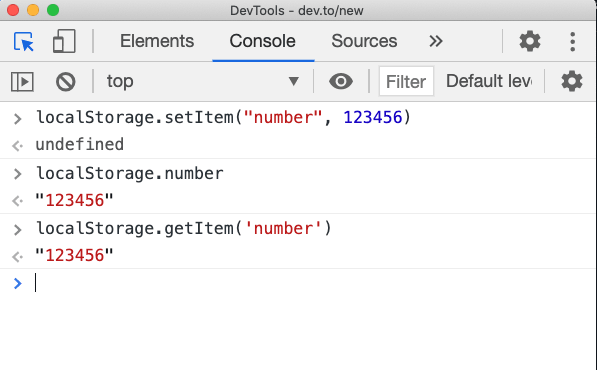The image size is (597, 370).
Task: Open the three-dot customize menu
Action: click(x=572, y=41)
